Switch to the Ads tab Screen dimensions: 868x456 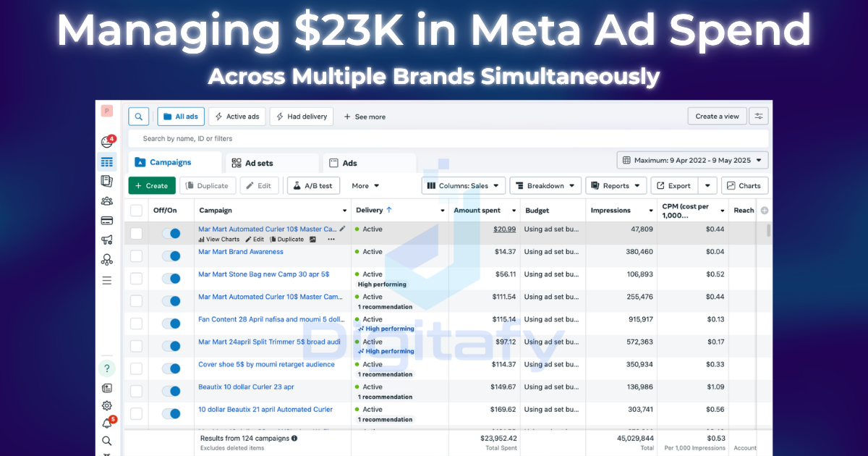click(x=370, y=163)
